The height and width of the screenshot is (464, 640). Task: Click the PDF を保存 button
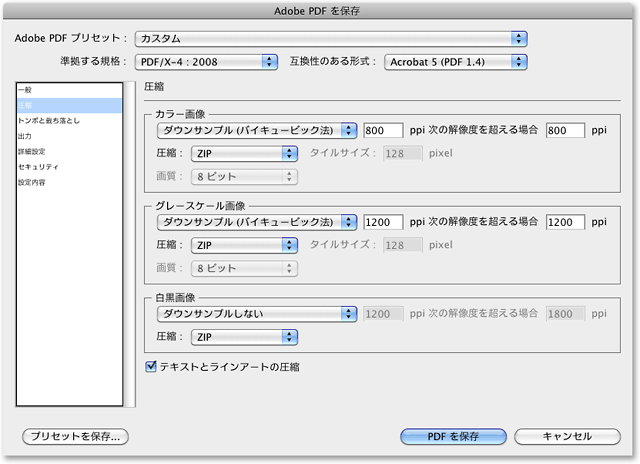[x=453, y=436]
